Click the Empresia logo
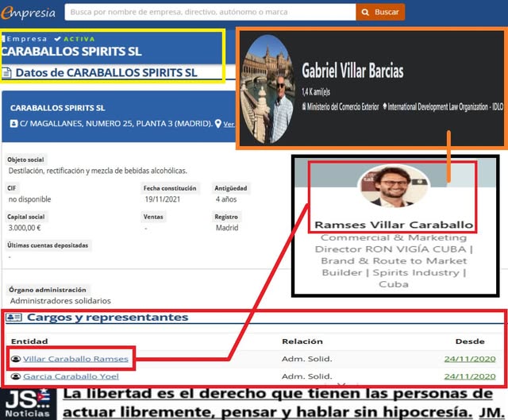The width and height of the screenshot is (508, 420). (29, 13)
